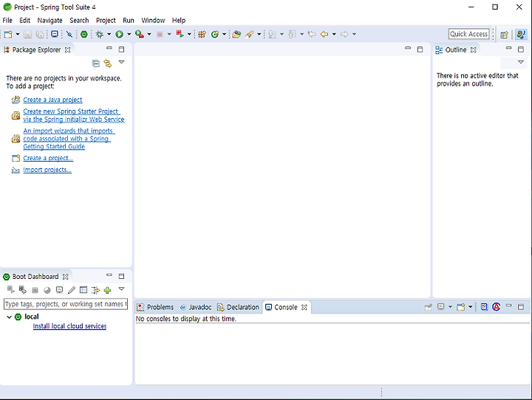Click inside the Quick Access field

(469, 34)
